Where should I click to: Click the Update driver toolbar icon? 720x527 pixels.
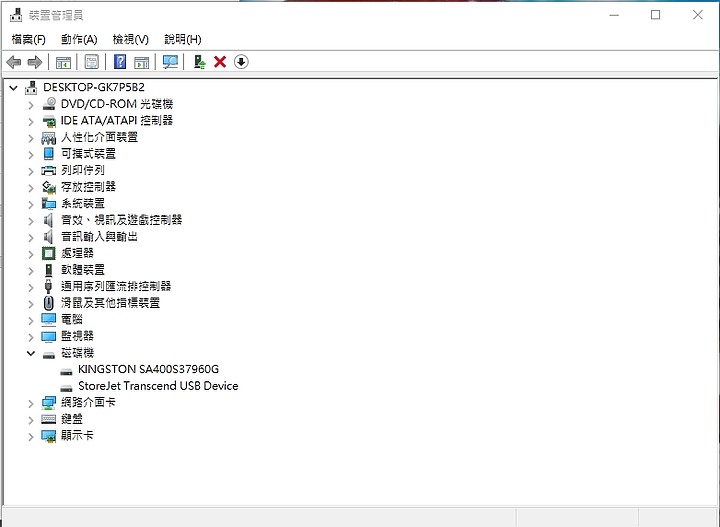coord(199,62)
